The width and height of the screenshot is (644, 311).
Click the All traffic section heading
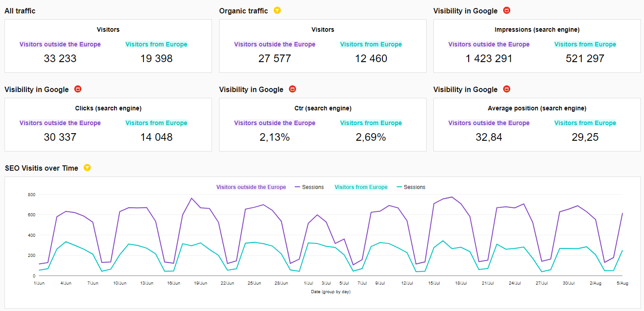(20, 11)
